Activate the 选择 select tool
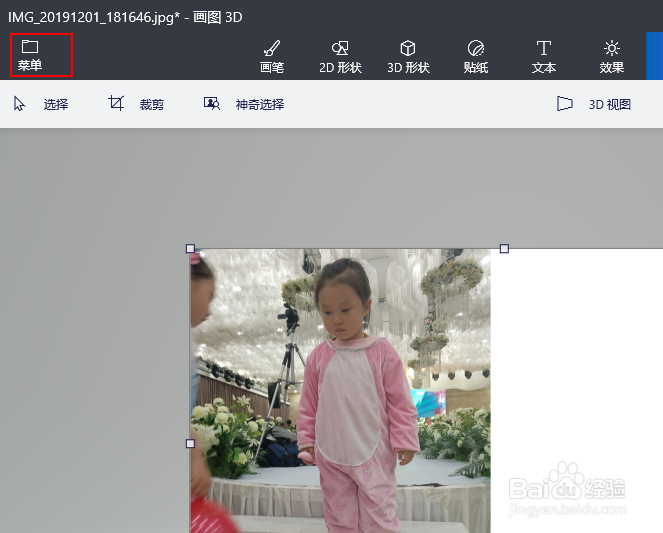663x533 pixels. pos(41,104)
